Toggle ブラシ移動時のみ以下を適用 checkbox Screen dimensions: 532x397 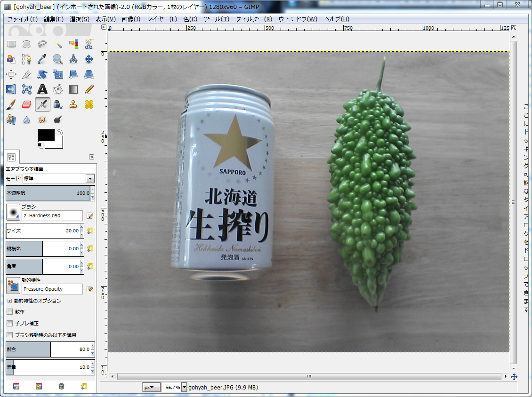[x=10, y=335]
